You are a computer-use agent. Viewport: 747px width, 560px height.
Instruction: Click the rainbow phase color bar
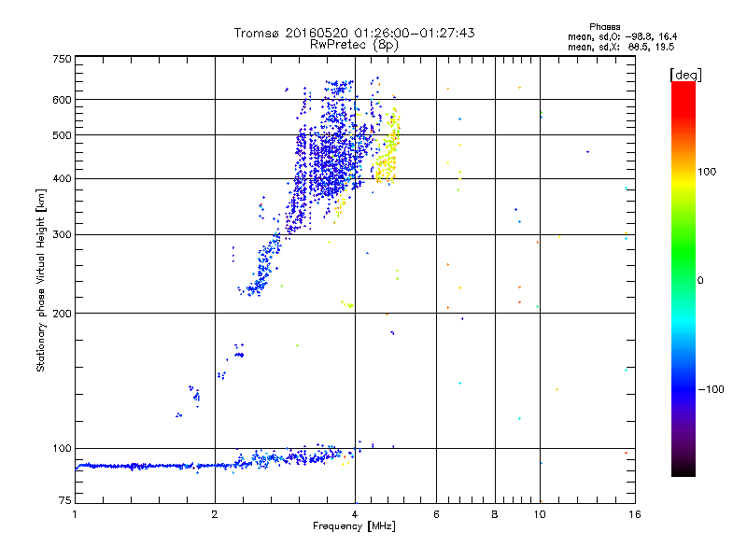coord(684,278)
